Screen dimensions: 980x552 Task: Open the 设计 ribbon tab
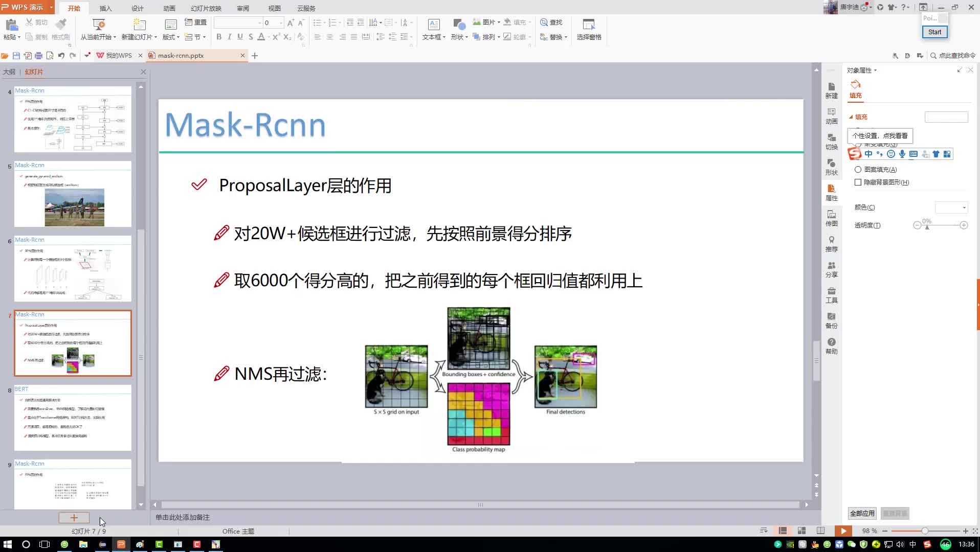(138, 8)
